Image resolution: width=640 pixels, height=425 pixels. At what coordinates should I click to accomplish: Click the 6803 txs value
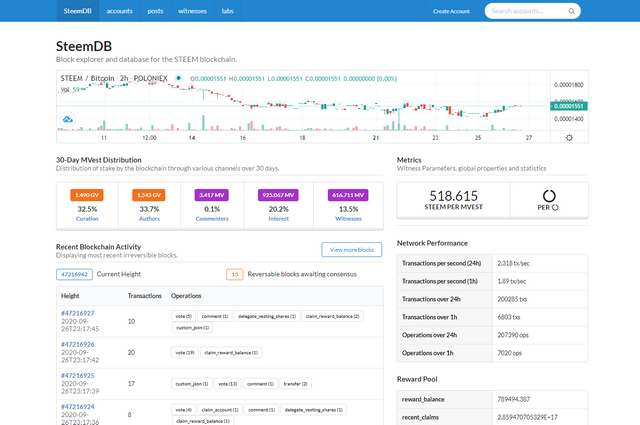click(509, 317)
